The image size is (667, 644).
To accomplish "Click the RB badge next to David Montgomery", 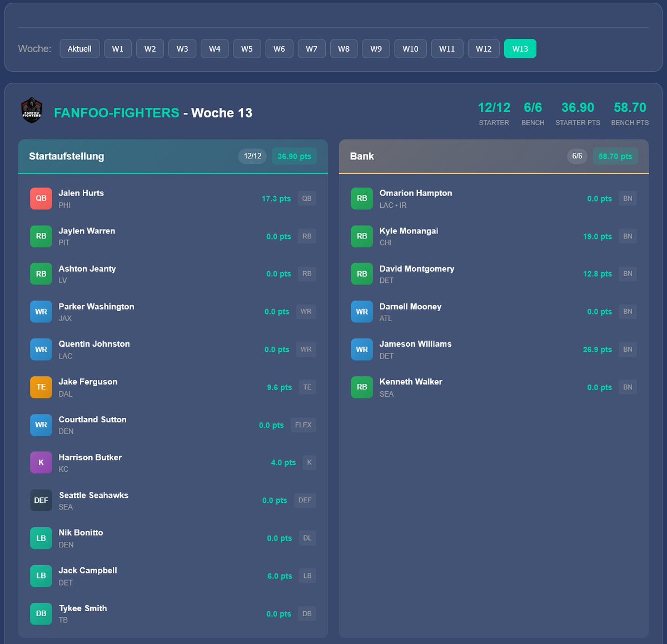I will (x=362, y=274).
